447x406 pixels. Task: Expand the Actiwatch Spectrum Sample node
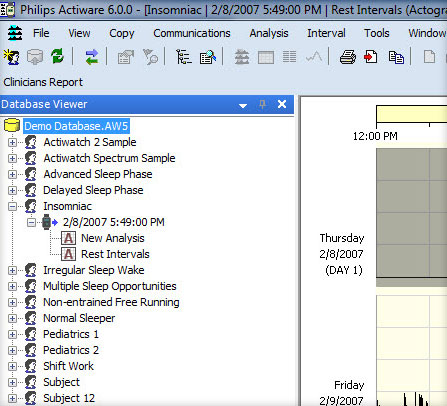[12, 158]
